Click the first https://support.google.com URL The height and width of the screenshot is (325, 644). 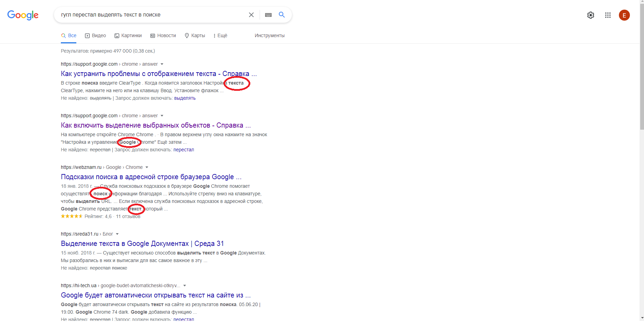[x=89, y=64]
